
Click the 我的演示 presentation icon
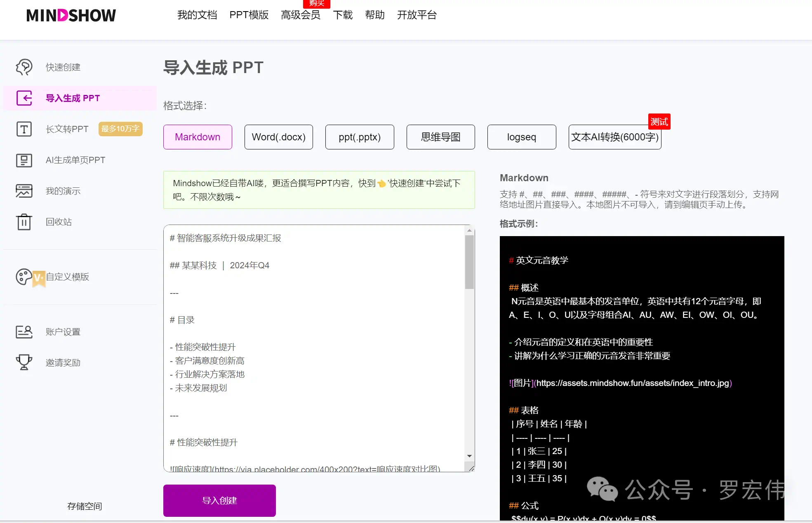(x=24, y=191)
